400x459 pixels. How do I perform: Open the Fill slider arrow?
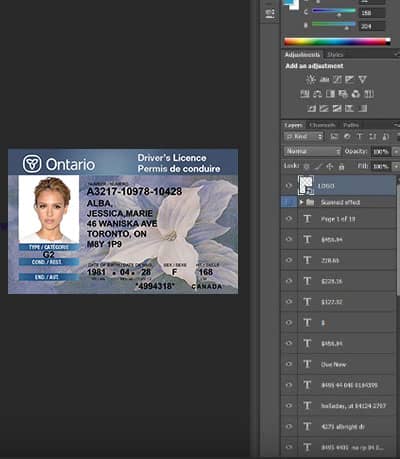coord(396,166)
